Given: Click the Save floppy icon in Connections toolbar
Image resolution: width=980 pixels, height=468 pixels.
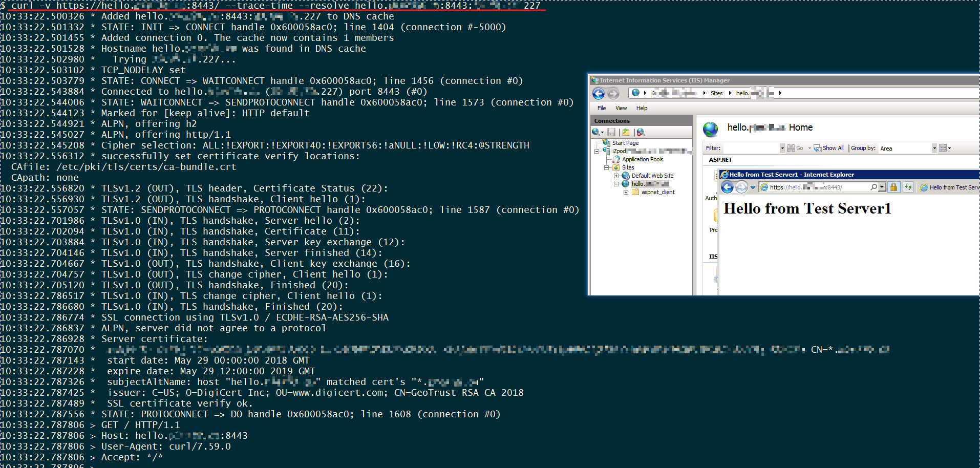Looking at the screenshot, I should 611,132.
